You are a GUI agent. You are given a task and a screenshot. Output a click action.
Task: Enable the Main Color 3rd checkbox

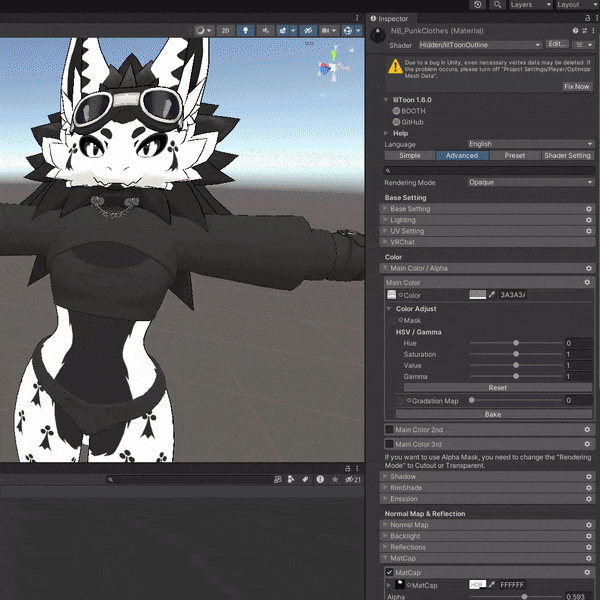[x=390, y=444]
